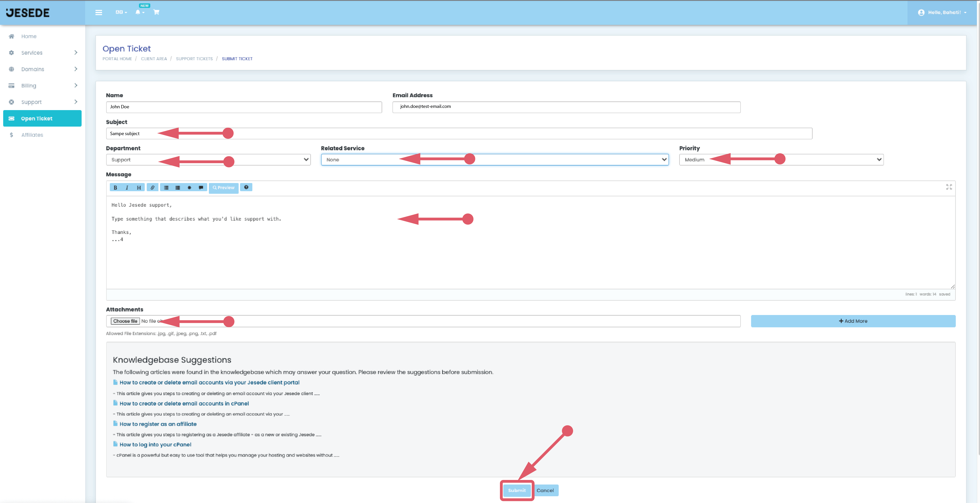Click the shopping cart icon in header
Viewport: 980px width, 503px height.
click(156, 12)
